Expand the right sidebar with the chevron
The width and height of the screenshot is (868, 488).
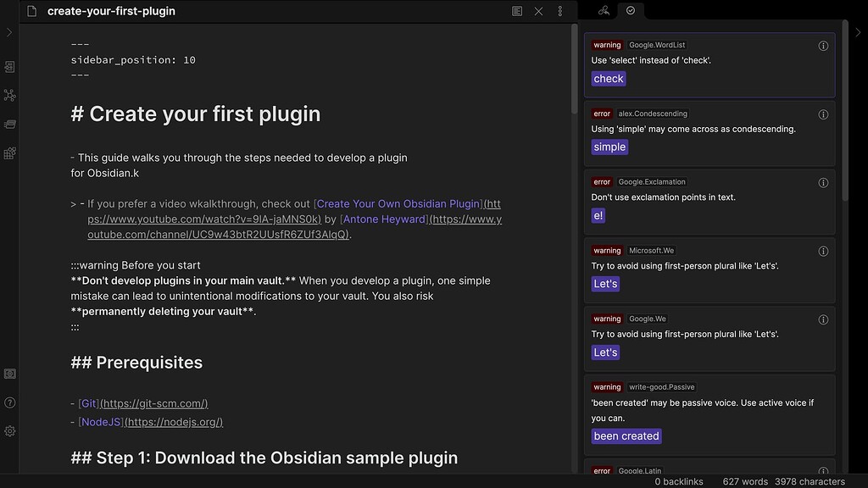(859, 32)
